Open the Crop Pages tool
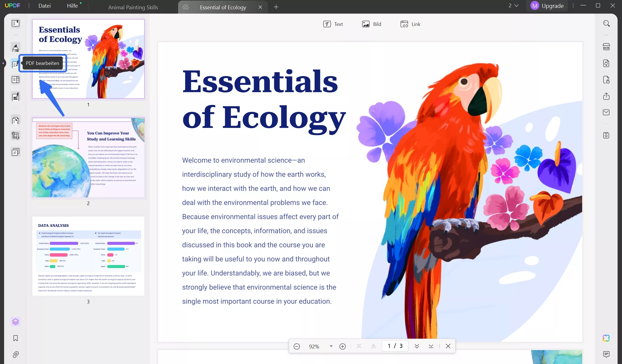Viewport: 622px width, 364px height. click(x=16, y=136)
